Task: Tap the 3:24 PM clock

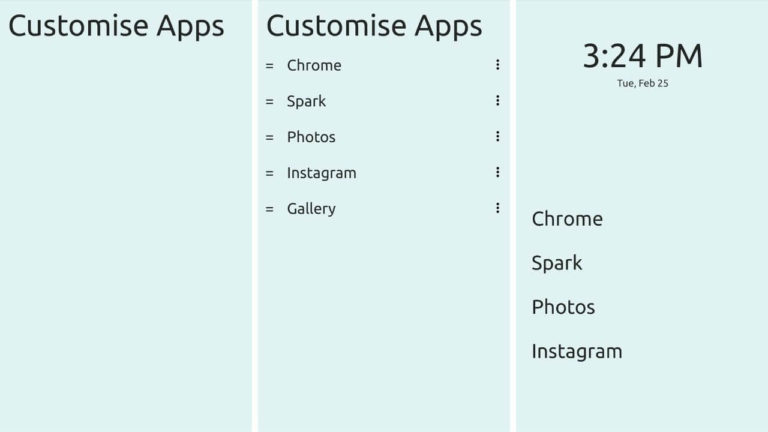Action: tap(642, 56)
